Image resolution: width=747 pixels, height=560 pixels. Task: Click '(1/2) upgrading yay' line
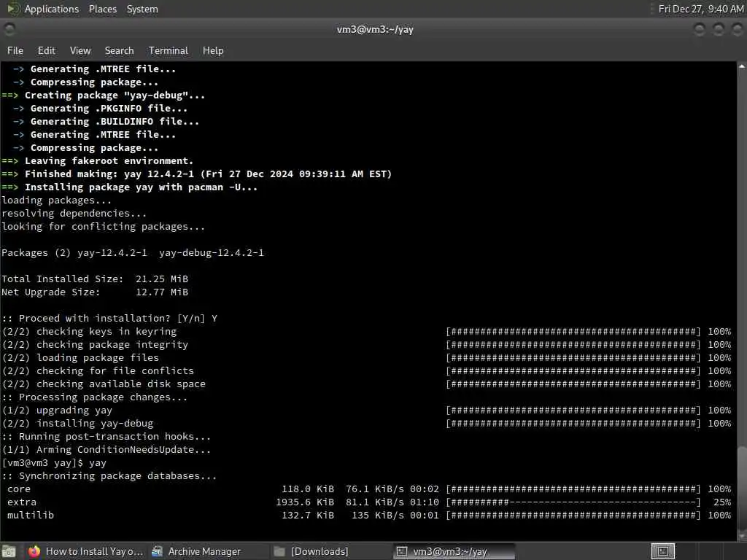(57, 410)
